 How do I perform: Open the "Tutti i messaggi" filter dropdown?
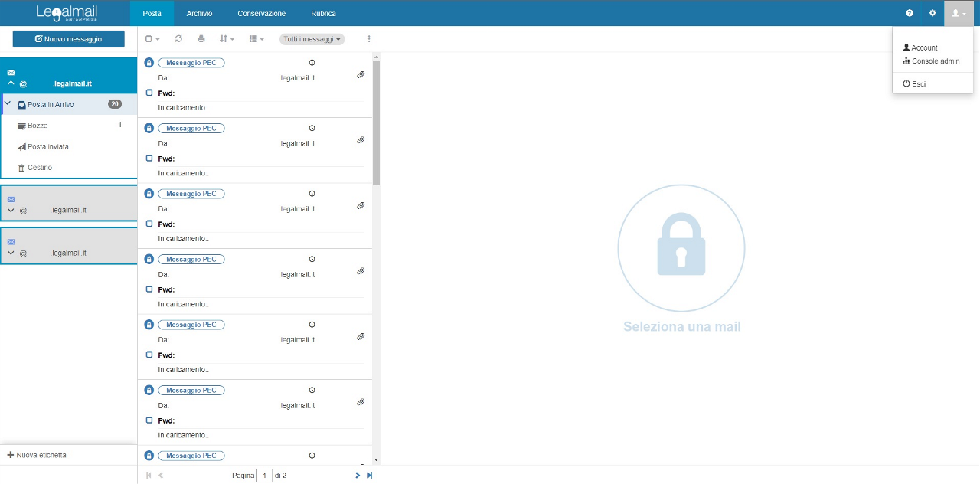(x=312, y=39)
